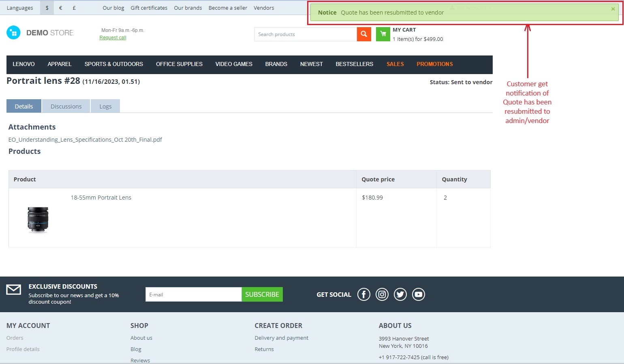The height and width of the screenshot is (364, 624).
Task: Open the green cart icon
Action: coord(383,34)
